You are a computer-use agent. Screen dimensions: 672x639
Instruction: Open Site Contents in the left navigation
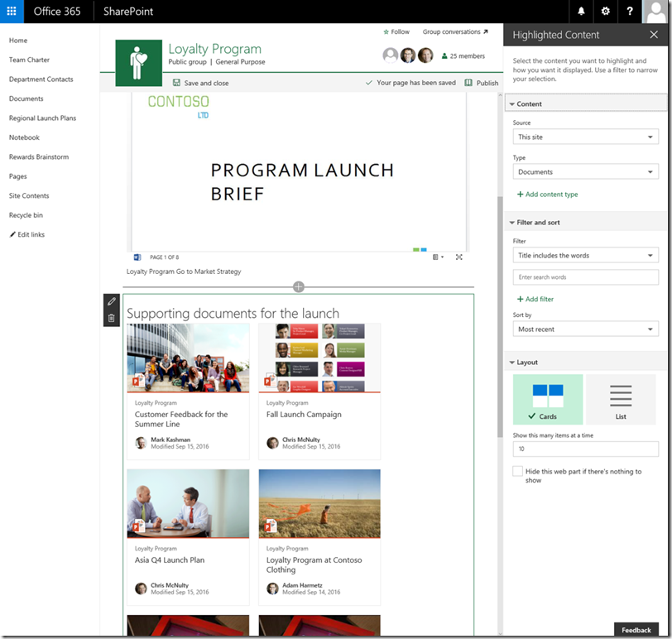pos(29,196)
